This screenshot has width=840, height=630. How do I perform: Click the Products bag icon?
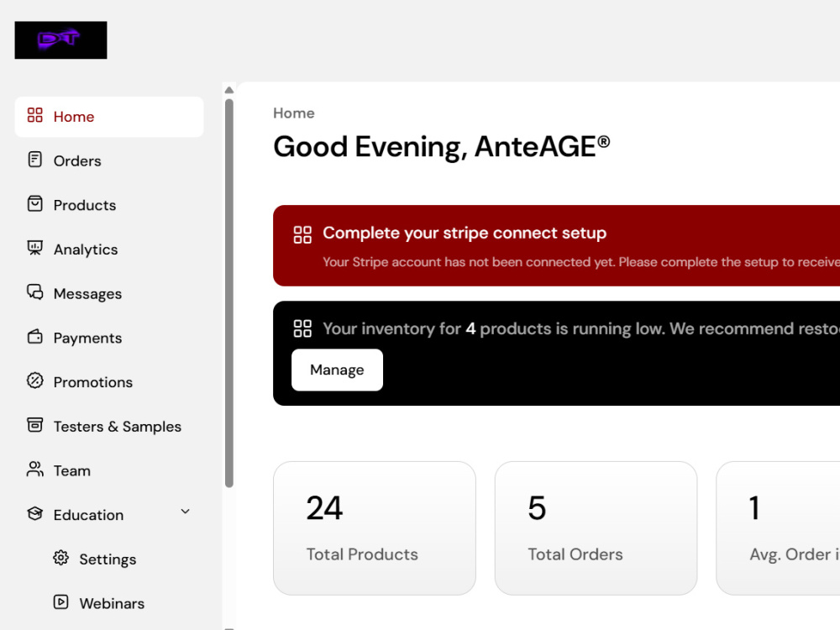[34, 204]
